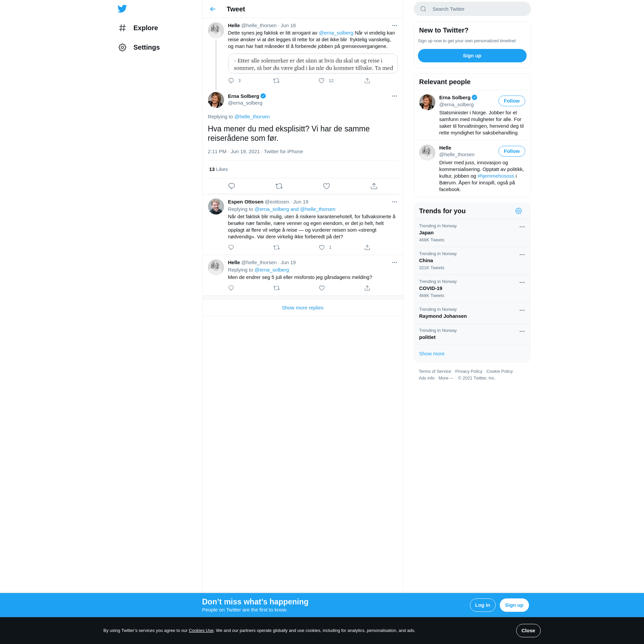
Task: Open Helle's avatar on the Jun 19 reply
Action: (216, 267)
